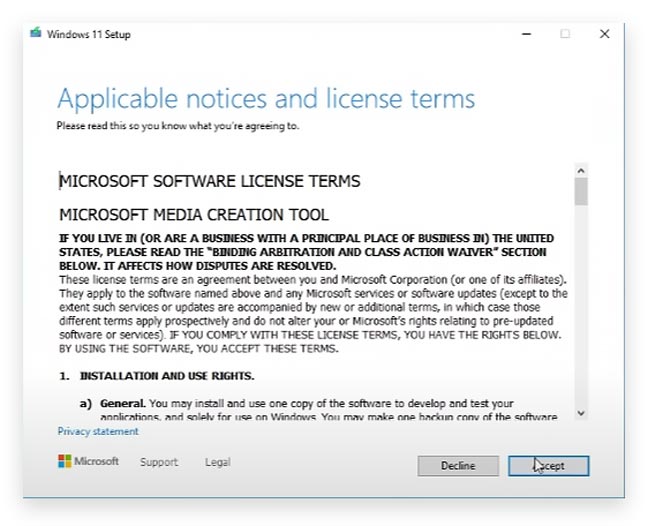Click 'Please read this so you know' subtitle
This screenshot has height=526, width=648.
tap(178, 126)
